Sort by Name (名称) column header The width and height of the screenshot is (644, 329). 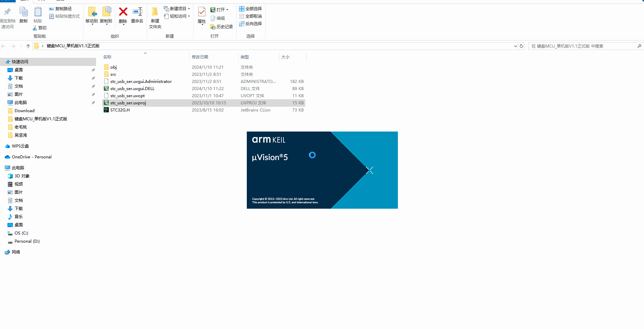107,57
